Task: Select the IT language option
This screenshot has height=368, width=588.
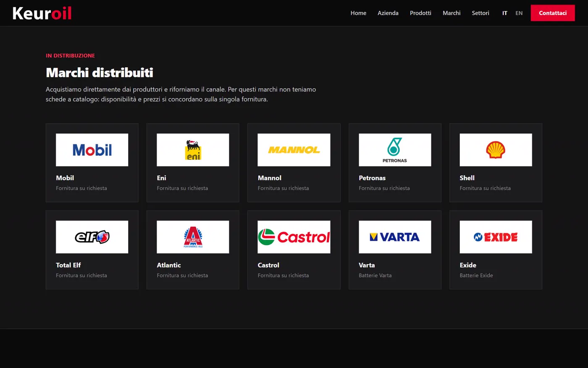Action: pos(505,13)
